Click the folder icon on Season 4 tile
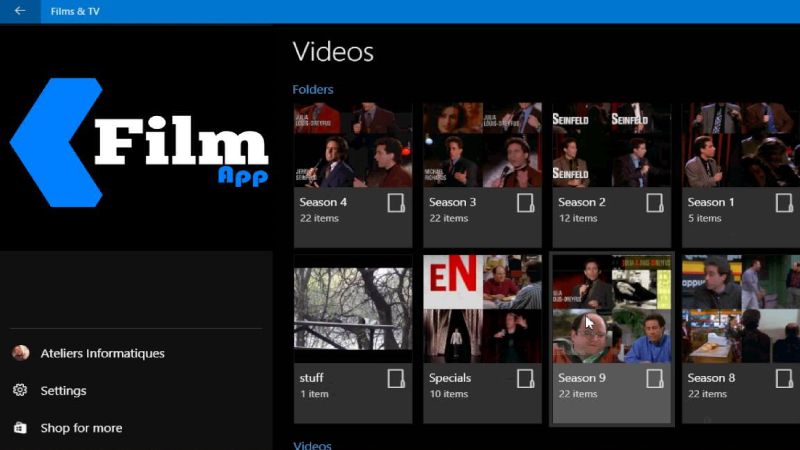This screenshot has height=450, width=800. (396, 203)
